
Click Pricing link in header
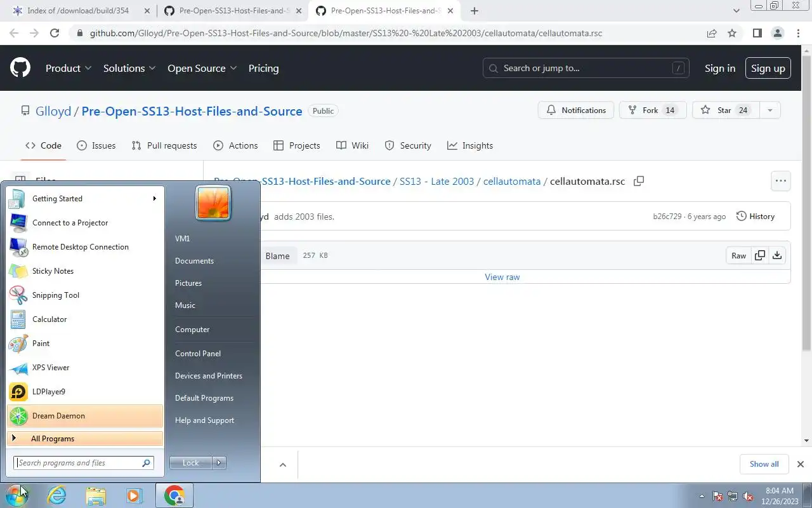pos(263,68)
